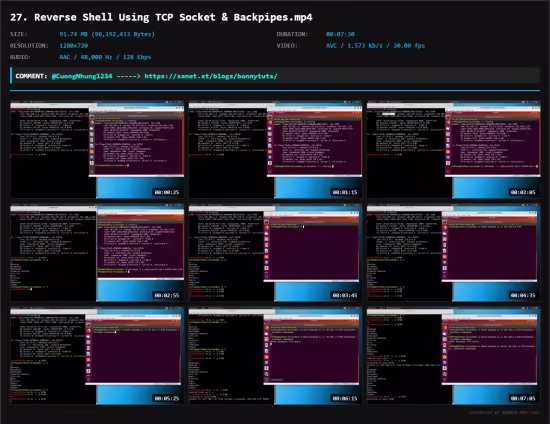
Task: Open the thumbnail timestamped 00:06:15
Action: click(275, 356)
